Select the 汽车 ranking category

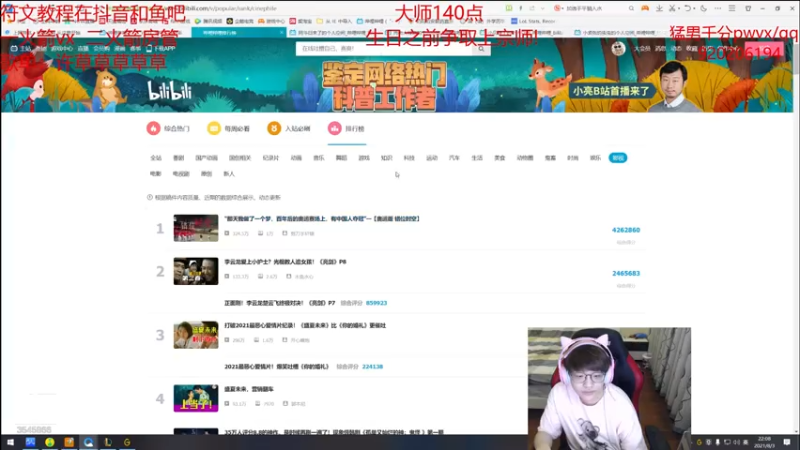coord(454,158)
